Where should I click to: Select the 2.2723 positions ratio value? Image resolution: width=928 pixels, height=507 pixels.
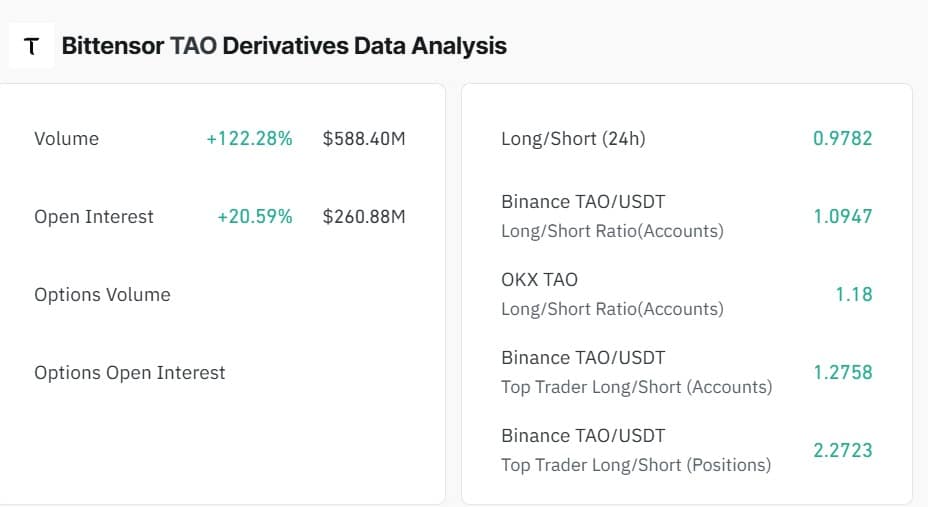click(x=843, y=451)
